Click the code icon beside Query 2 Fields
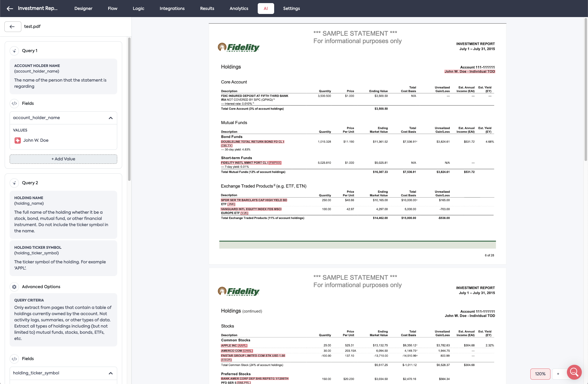The height and width of the screenshot is (384, 588). (x=14, y=359)
